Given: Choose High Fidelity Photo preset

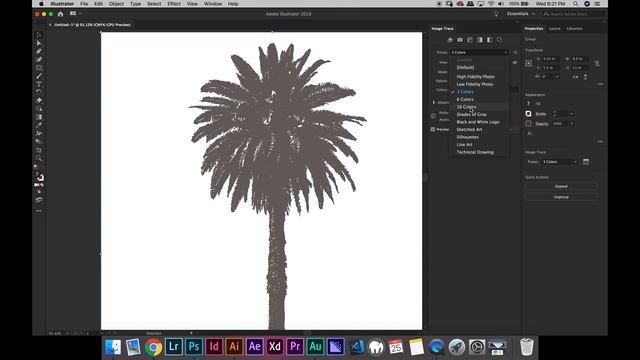Looking at the screenshot, I should pyautogui.click(x=476, y=77).
